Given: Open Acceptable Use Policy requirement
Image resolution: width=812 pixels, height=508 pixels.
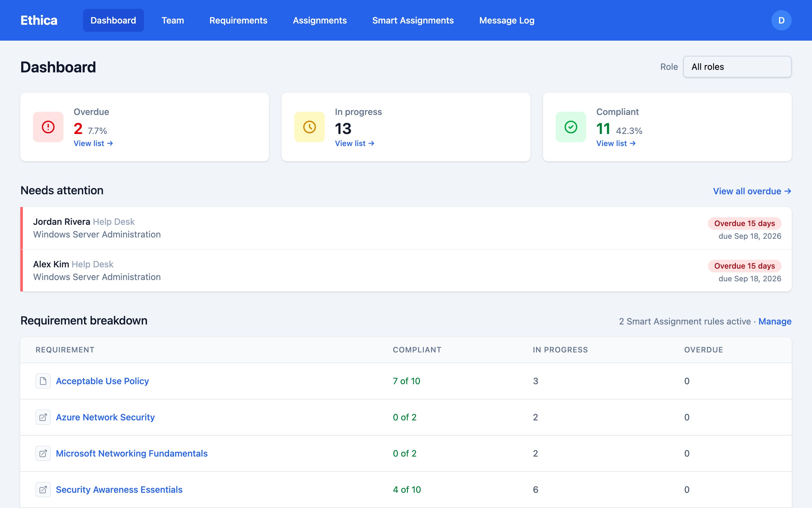Looking at the screenshot, I should coord(102,381).
